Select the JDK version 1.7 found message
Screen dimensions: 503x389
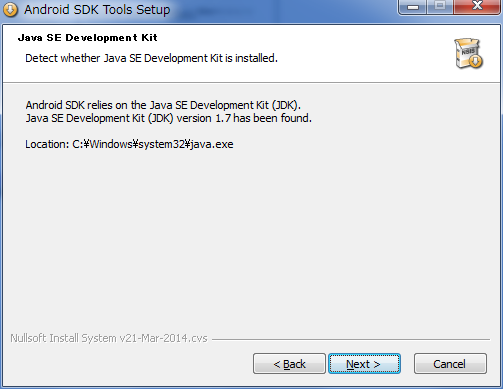pyautogui.click(x=169, y=118)
